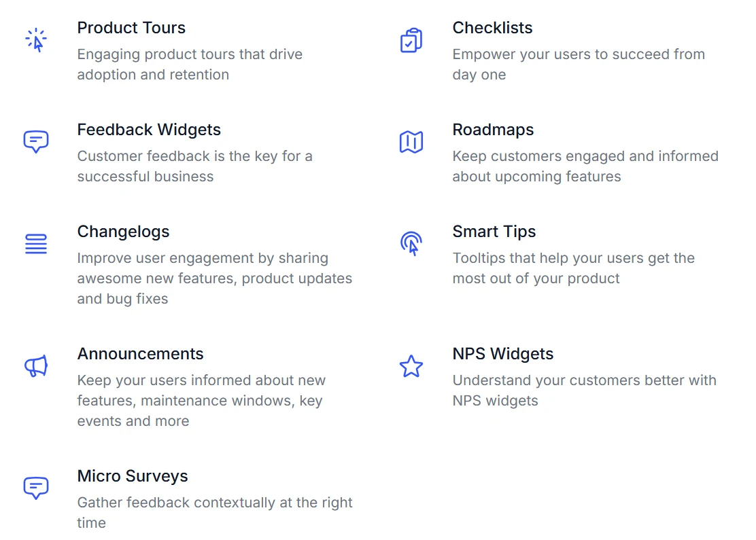Image resolution: width=756 pixels, height=540 pixels.
Task: Select the Feedback Widgets title
Action: (149, 130)
